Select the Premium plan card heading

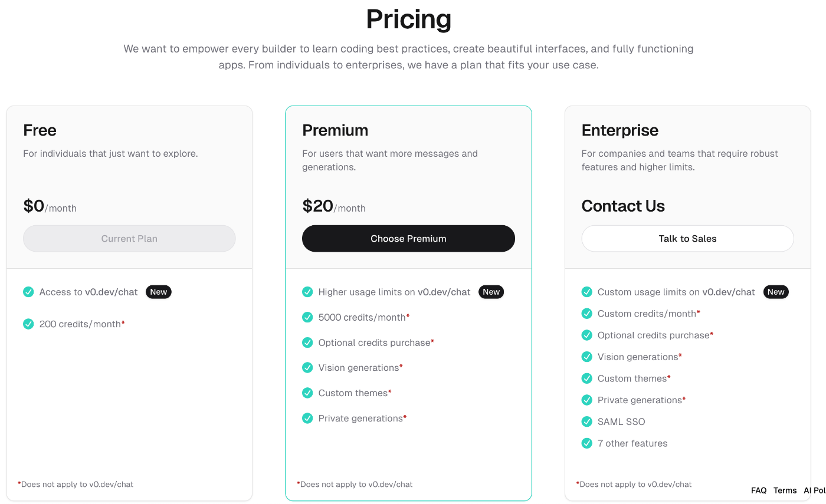click(335, 130)
